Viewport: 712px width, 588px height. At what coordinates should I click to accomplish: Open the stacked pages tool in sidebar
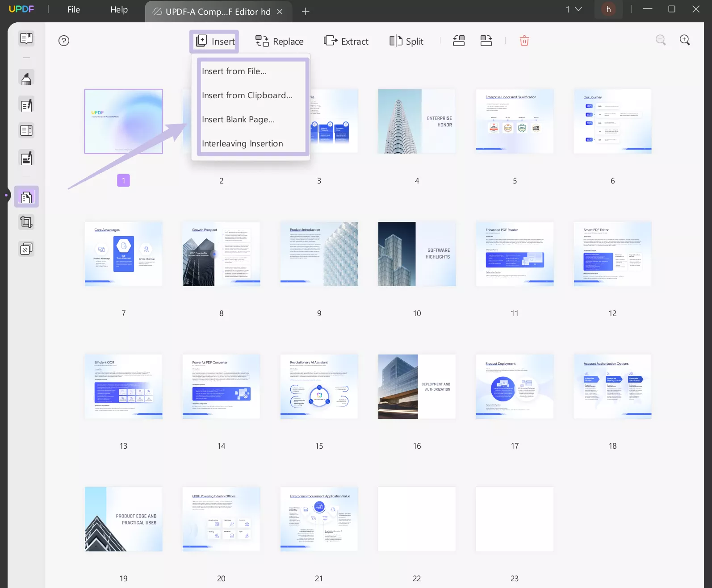(26, 249)
